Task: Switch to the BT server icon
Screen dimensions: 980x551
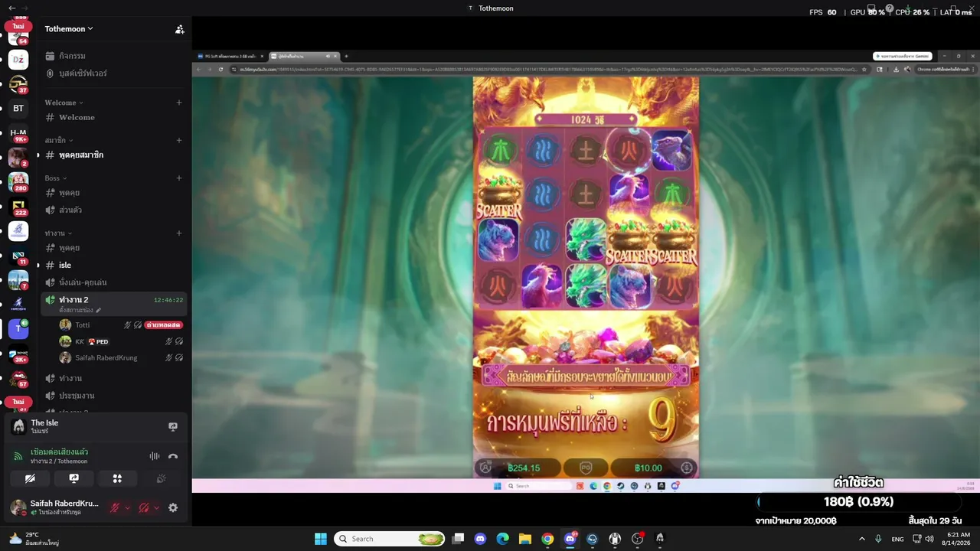Action: [x=18, y=108]
